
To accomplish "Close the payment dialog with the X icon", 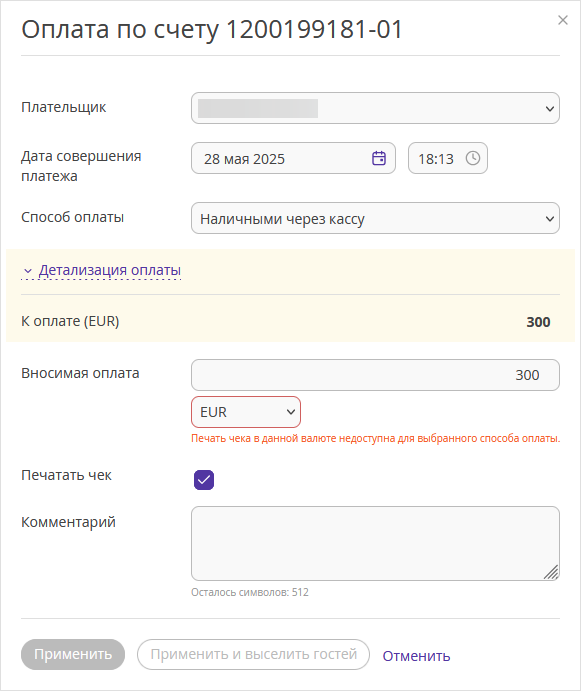I will (562, 20).
